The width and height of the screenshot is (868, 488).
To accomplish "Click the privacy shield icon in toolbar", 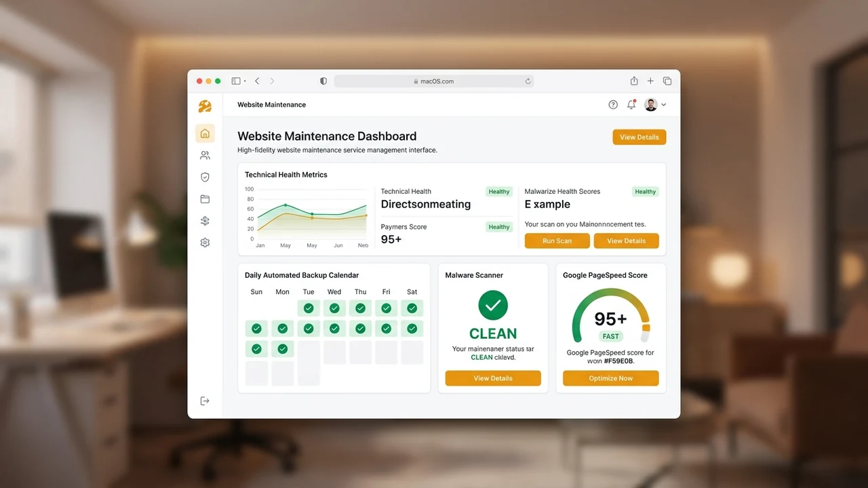I will click(x=323, y=81).
